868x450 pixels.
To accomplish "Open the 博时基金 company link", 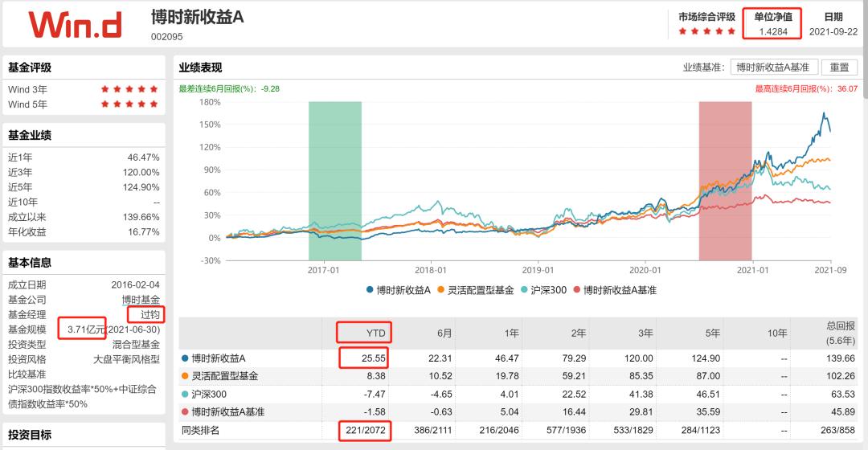I will (141, 300).
